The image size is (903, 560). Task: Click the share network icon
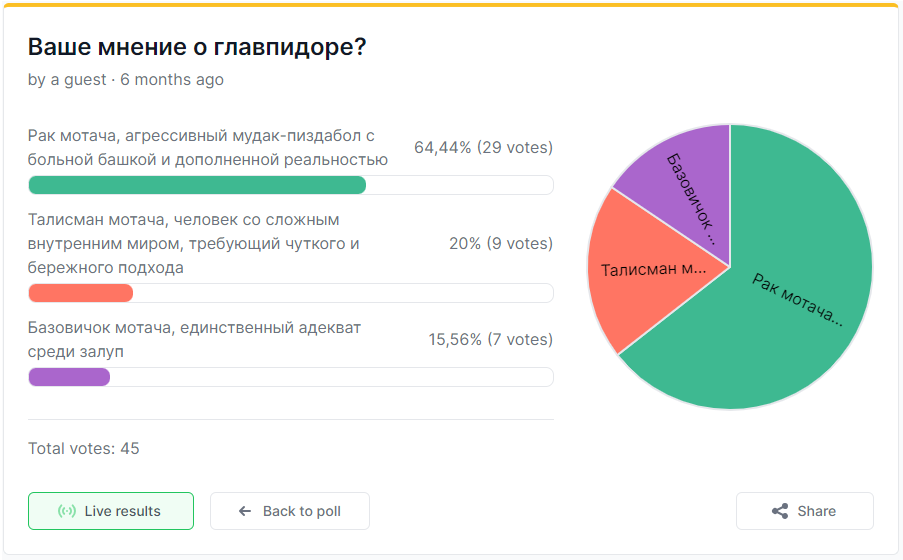(780, 511)
